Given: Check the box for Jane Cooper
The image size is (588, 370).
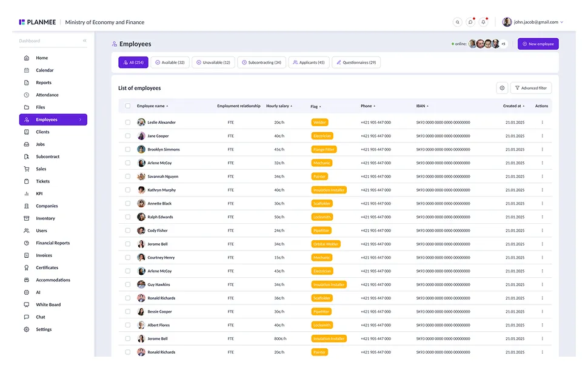Looking at the screenshot, I should coord(128,136).
